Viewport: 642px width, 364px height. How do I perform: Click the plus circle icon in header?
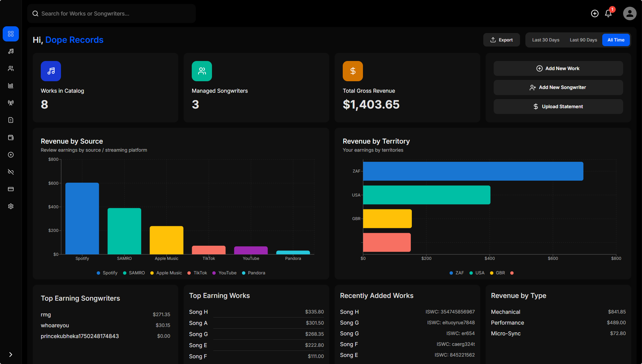click(595, 13)
